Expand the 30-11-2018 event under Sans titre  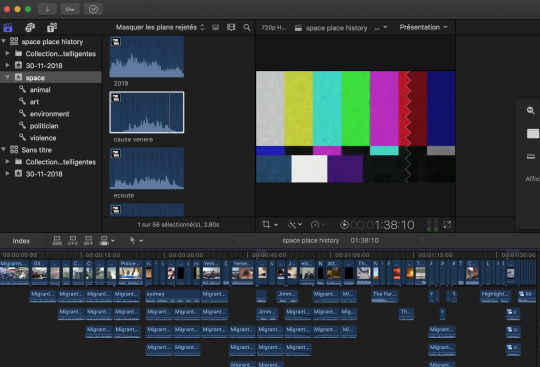(x=7, y=174)
